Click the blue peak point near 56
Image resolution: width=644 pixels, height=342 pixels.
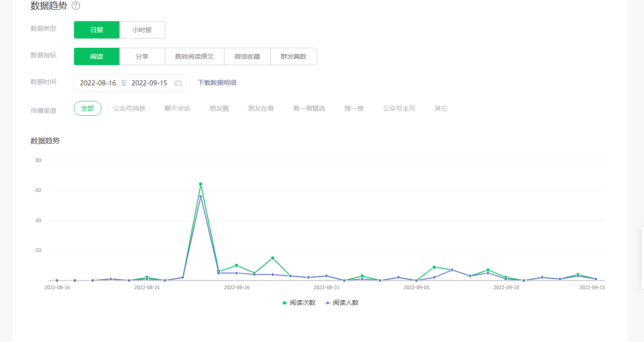(201, 196)
